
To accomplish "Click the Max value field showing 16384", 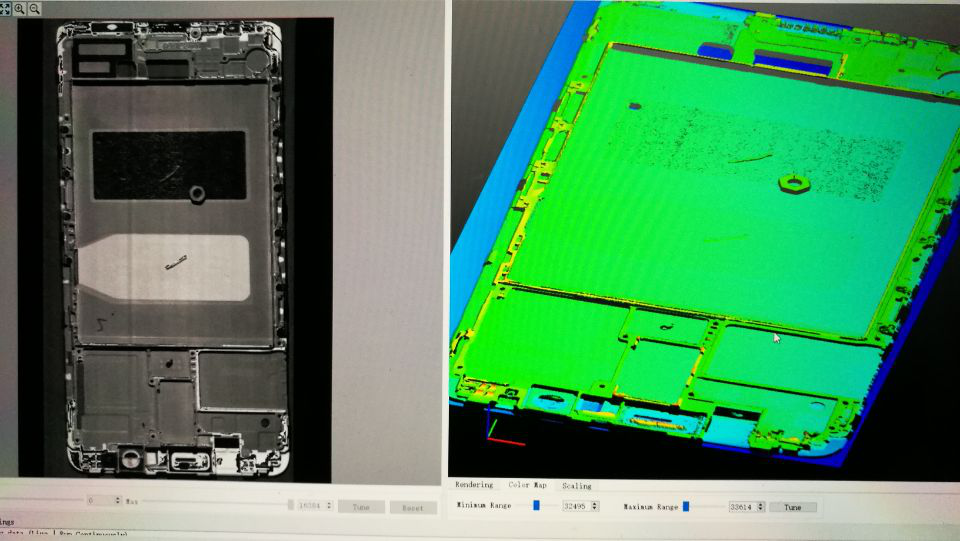I will (308, 507).
